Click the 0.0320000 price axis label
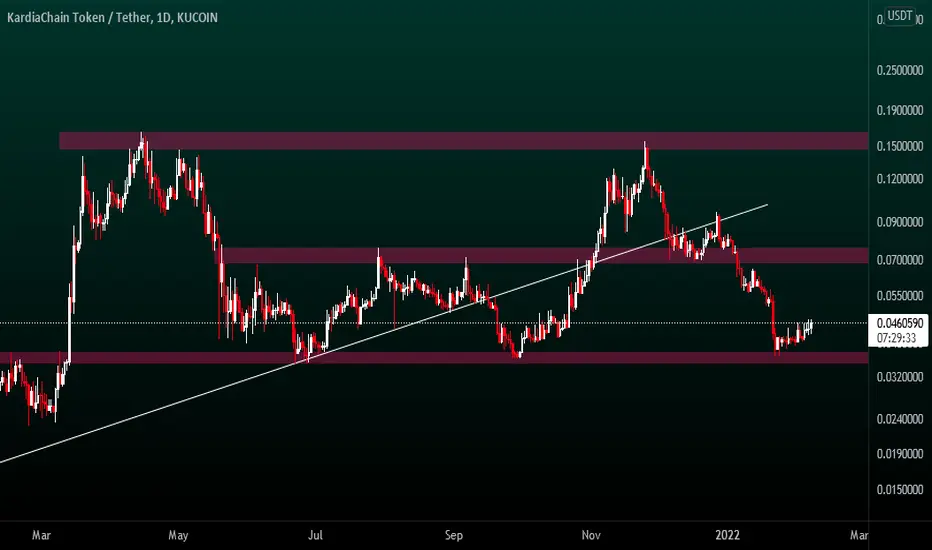This screenshot has height=550, width=932. [x=899, y=377]
